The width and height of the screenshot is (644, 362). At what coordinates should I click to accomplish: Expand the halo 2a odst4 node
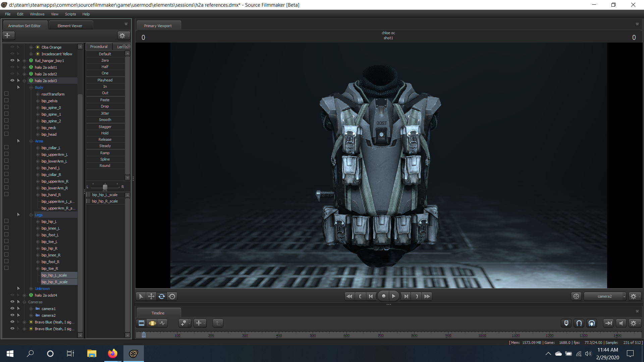pos(24,295)
